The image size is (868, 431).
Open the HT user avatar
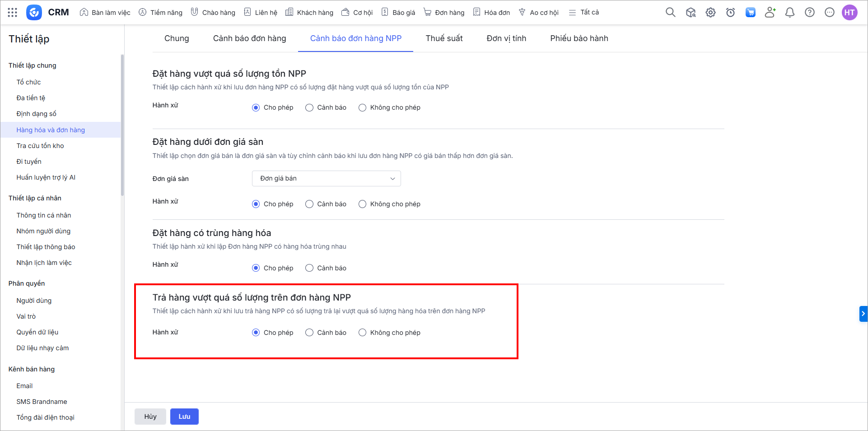tap(849, 13)
